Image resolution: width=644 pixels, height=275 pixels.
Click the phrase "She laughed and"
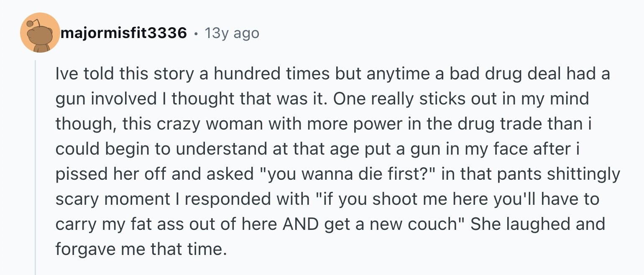538,224
